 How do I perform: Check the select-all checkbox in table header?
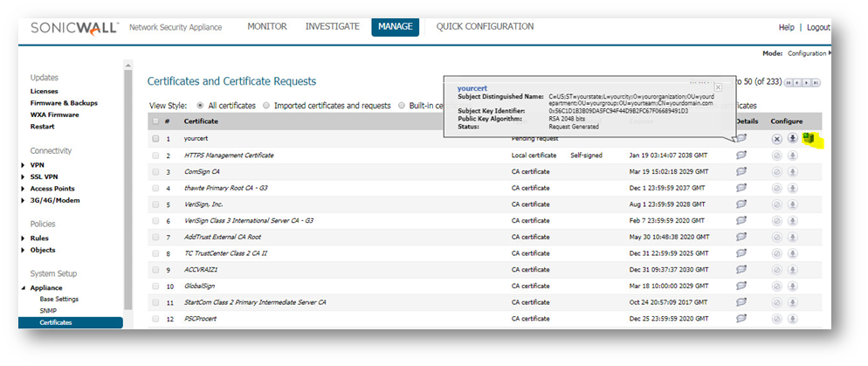pos(155,121)
